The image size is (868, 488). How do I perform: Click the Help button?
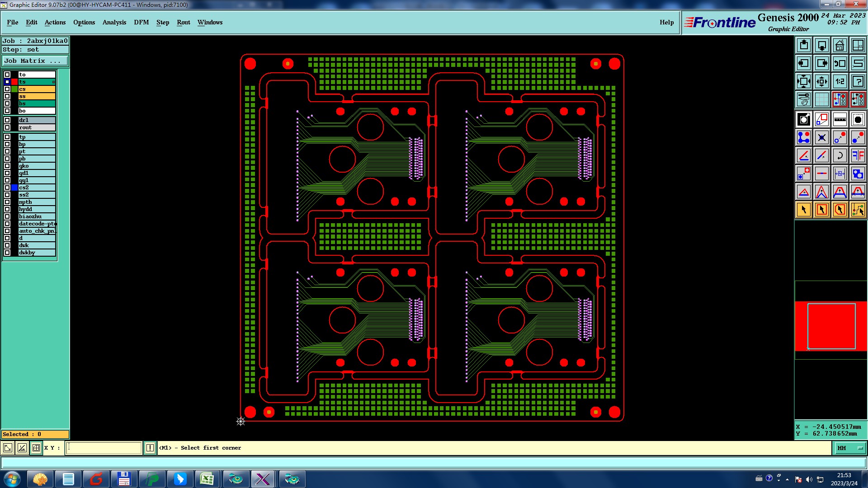[666, 22]
